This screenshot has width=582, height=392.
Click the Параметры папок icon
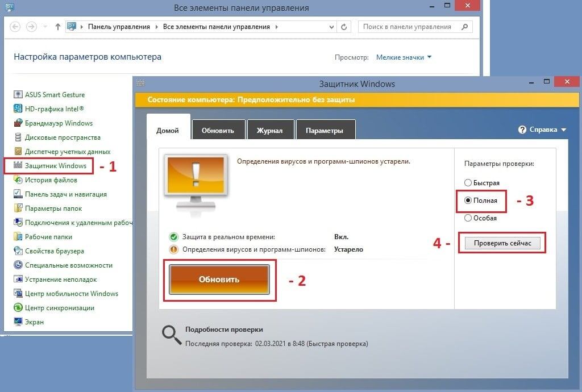click(18, 208)
